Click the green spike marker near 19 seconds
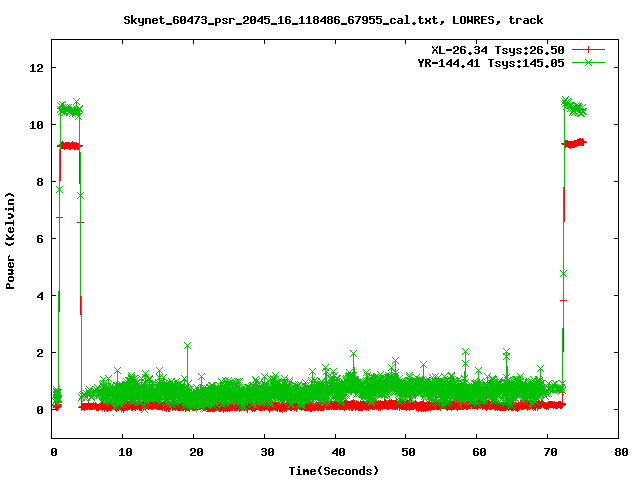This screenshot has width=640, height=480. [x=187, y=346]
